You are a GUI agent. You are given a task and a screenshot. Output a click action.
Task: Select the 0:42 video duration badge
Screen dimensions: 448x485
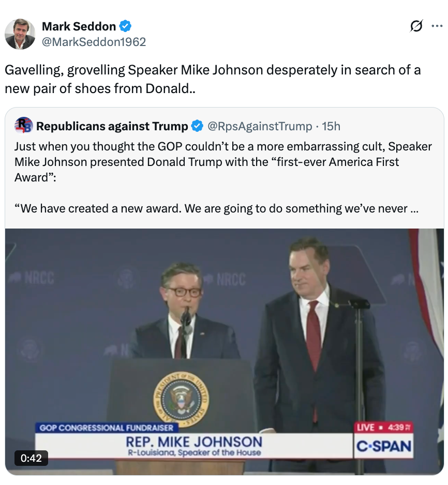(x=32, y=458)
